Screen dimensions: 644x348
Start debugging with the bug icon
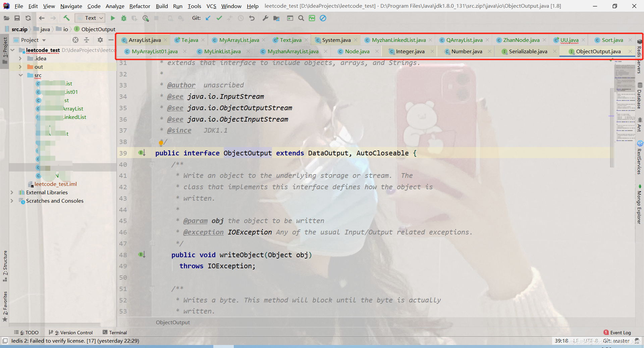click(124, 18)
